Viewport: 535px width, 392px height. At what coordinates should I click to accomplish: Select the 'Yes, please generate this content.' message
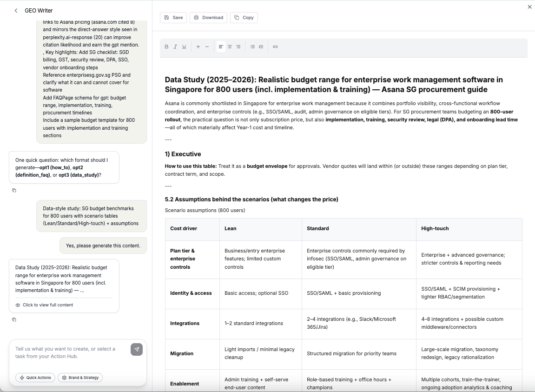(103, 246)
